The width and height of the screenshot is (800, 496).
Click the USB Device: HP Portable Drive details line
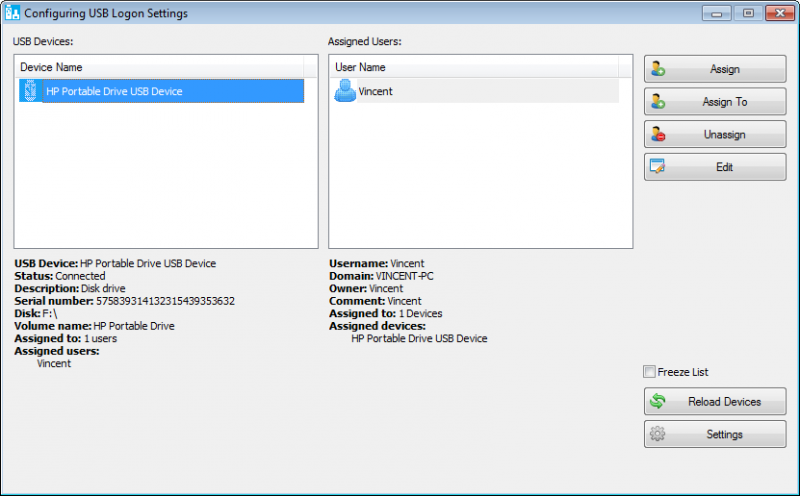tap(115, 263)
